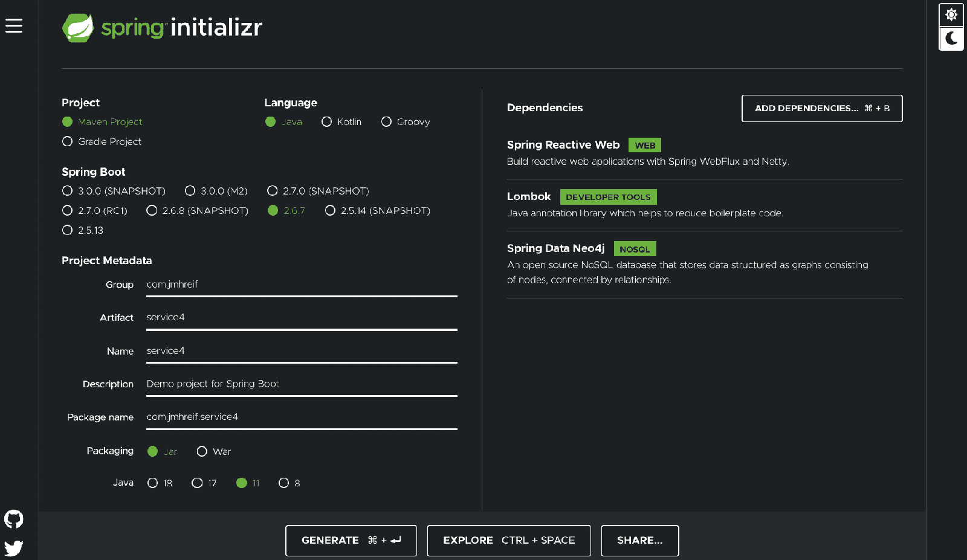Choose Java language
The width and height of the screenshot is (967, 560).
(x=283, y=122)
